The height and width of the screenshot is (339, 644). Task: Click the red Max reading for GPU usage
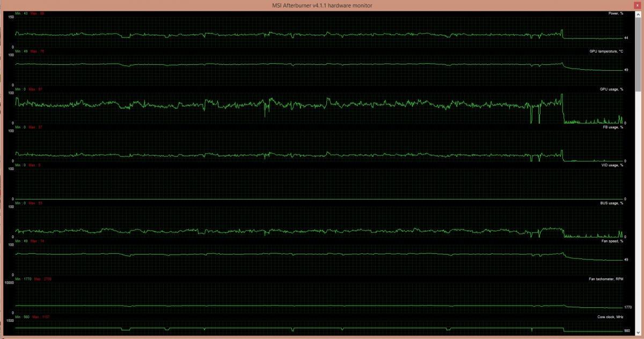pyautogui.click(x=36, y=89)
